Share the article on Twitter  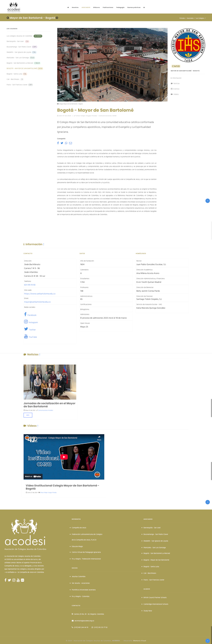62,143
